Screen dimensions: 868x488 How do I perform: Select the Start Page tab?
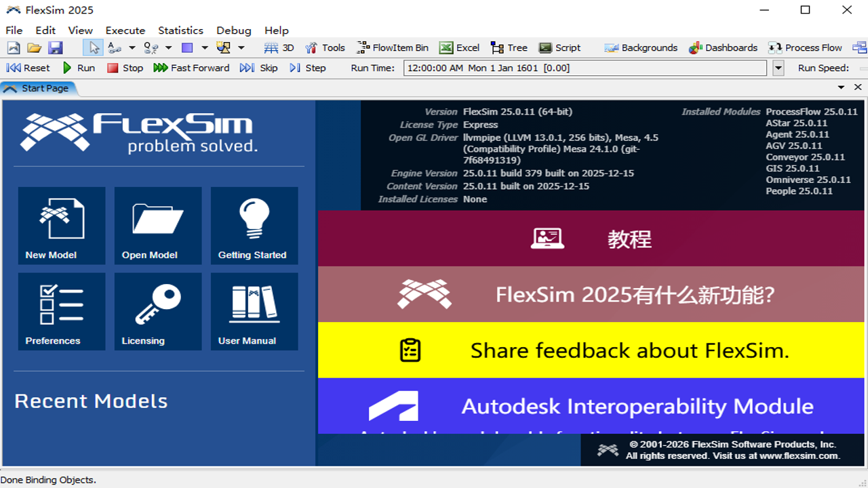(39, 88)
